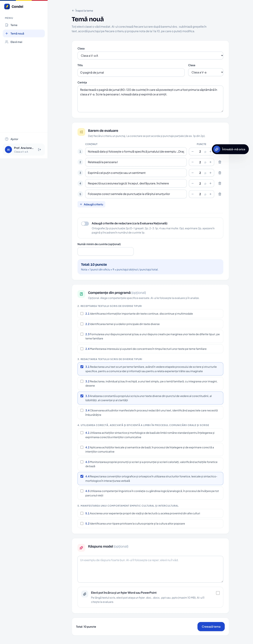The width and height of the screenshot is (253, 644).
Task: Open Teme in the sidebar menu
Action: point(24,25)
